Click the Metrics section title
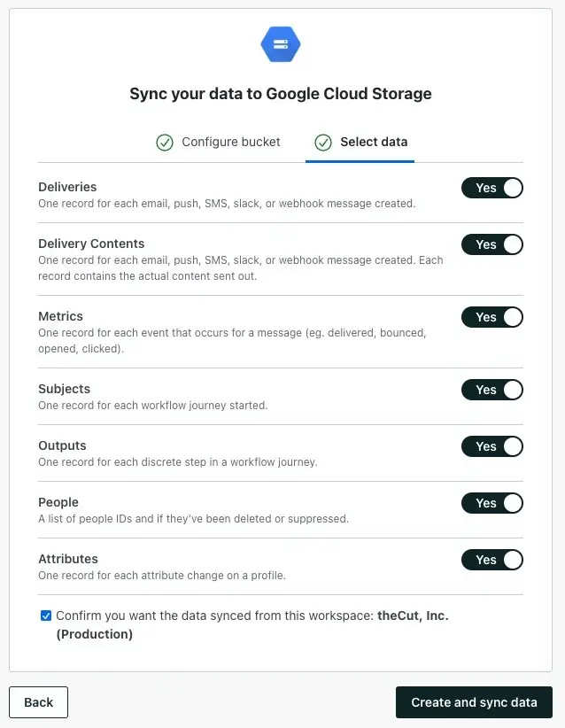The height and width of the screenshot is (728, 565). (x=60, y=316)
